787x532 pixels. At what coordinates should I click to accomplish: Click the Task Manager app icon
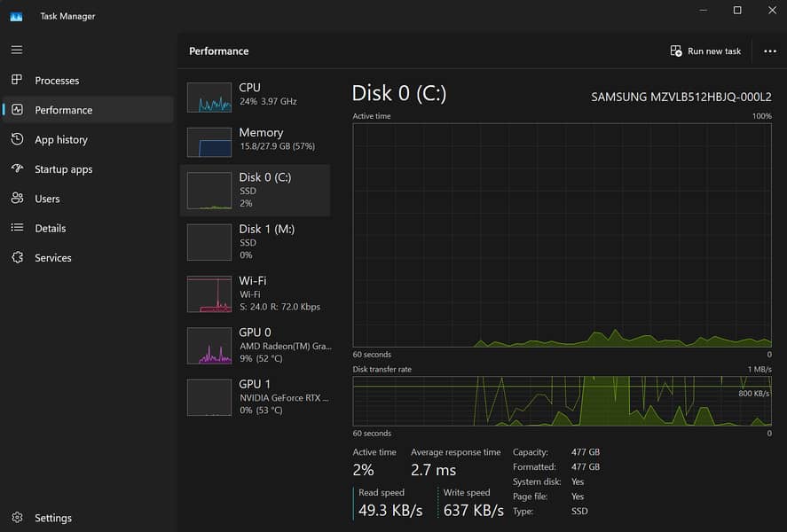(16, 16)
